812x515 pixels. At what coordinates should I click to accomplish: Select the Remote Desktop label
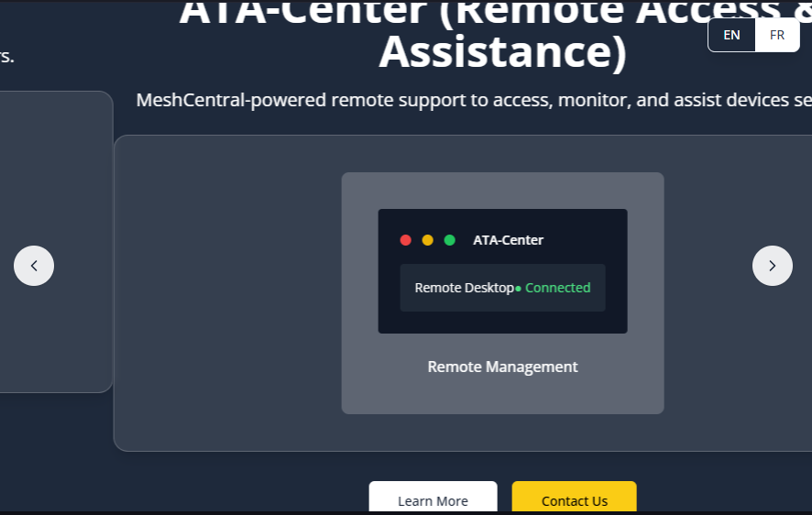click(464, 288)
